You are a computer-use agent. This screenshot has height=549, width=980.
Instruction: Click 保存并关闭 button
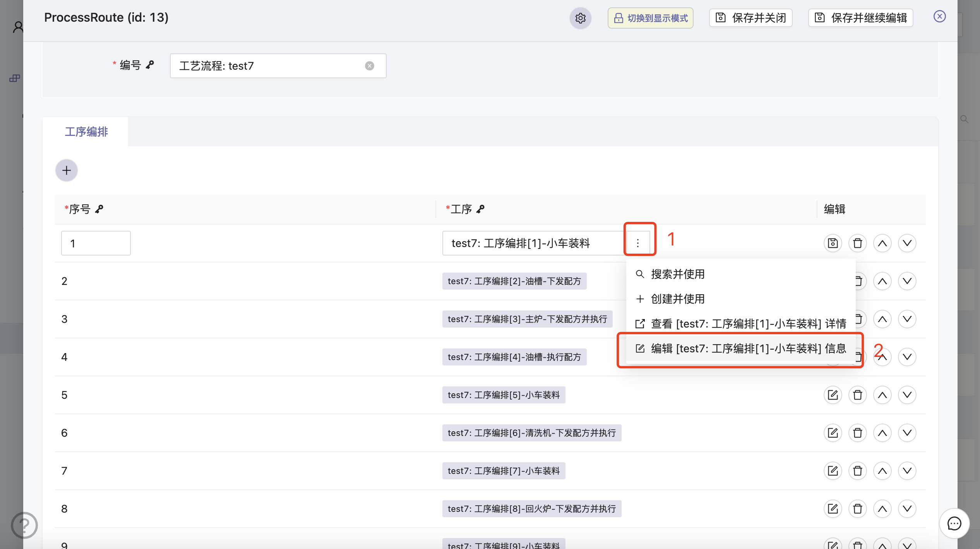[751, 18]
